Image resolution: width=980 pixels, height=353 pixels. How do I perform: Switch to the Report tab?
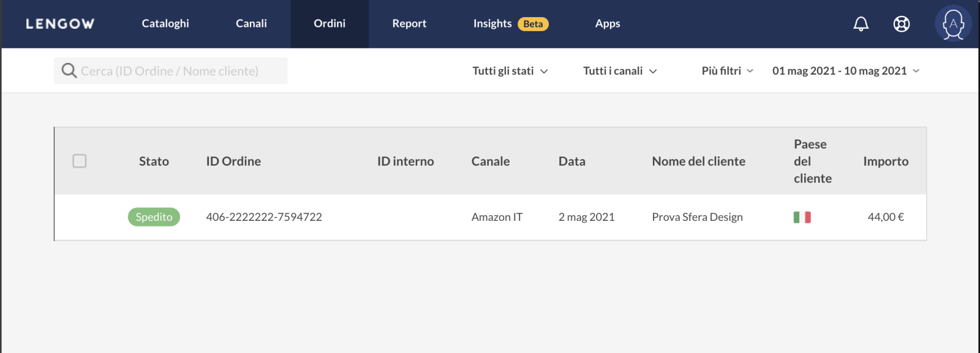(x=409, y=24)
